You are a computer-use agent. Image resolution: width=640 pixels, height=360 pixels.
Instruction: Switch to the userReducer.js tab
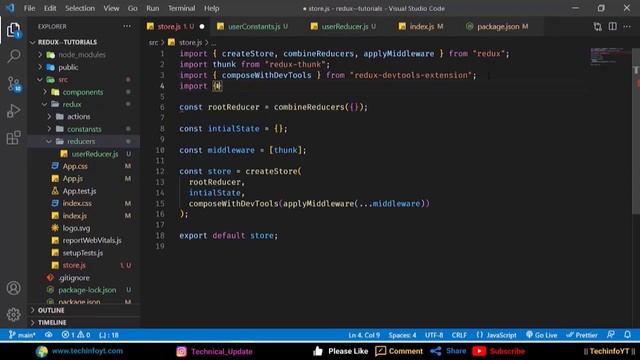348,27
